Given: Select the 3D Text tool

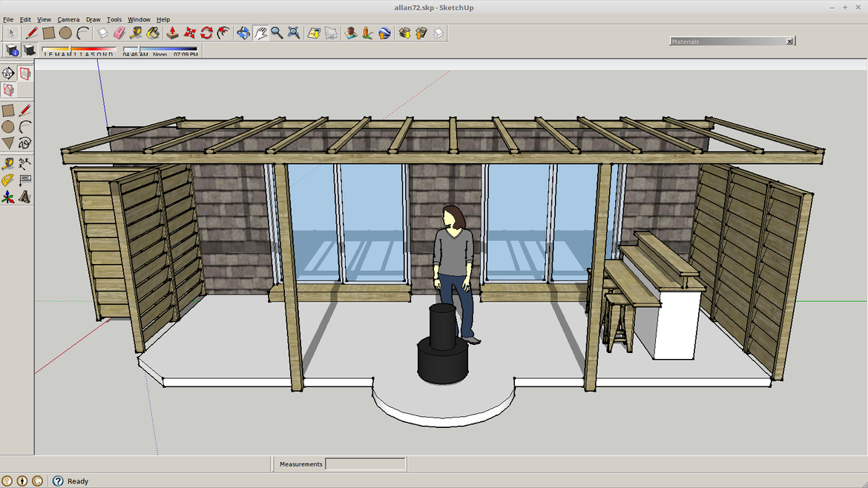Looking at the screenshot, I should coord(25,197).
